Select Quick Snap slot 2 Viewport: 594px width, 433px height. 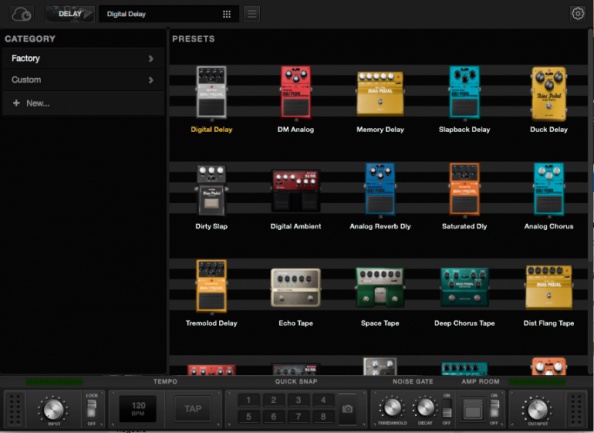274,400
